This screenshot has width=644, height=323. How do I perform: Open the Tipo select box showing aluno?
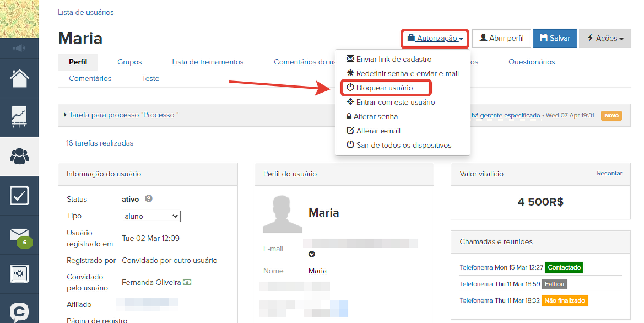tap(151, 216)
